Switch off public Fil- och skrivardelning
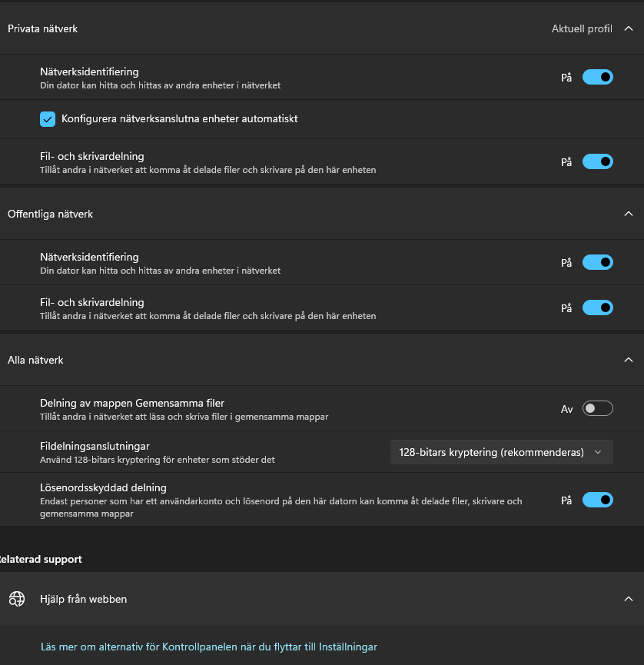The image size is (644, 665). [597, 308]
